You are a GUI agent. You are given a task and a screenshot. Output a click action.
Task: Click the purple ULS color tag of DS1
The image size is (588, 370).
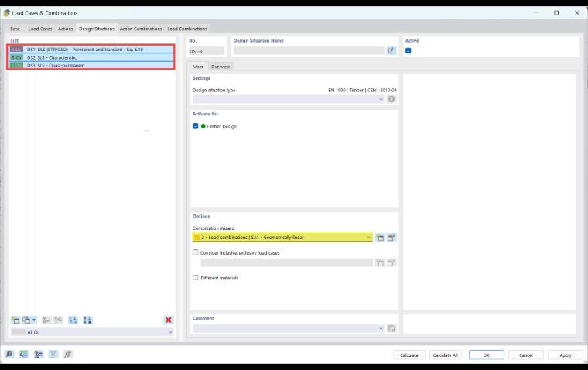[x=16, y=50]
